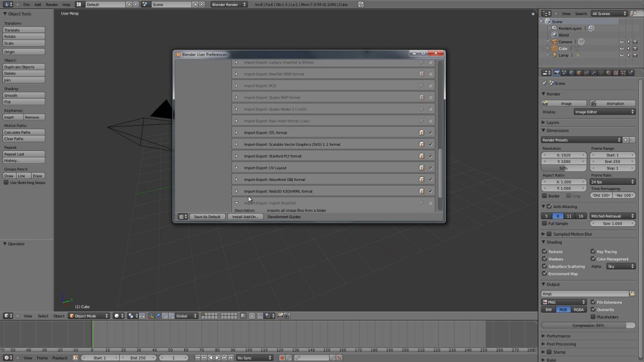Collapse the Import BrushSet add-on details
Image resolution: width=644 pixels, height=362 pixels.
[x=236, y=203]
